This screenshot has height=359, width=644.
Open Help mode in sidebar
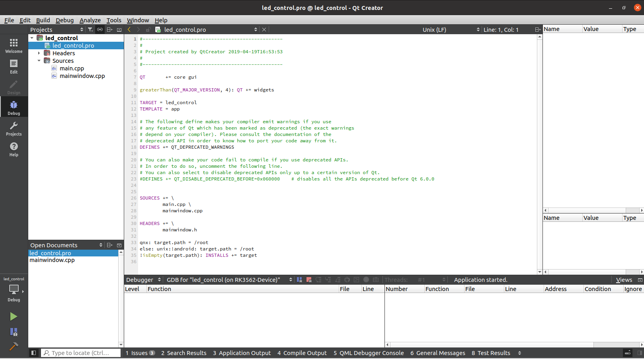[14, 149]
